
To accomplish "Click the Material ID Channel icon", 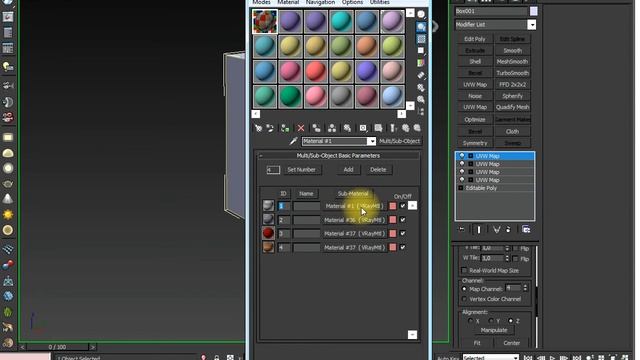I will click(x=363, y=128).
